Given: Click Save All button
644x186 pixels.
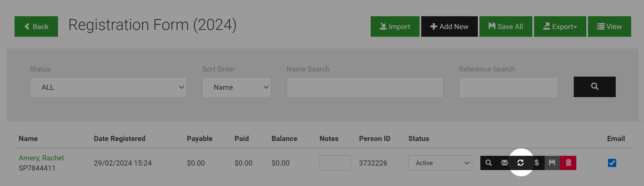Looking at the screenshot, I should click(506, 26).
